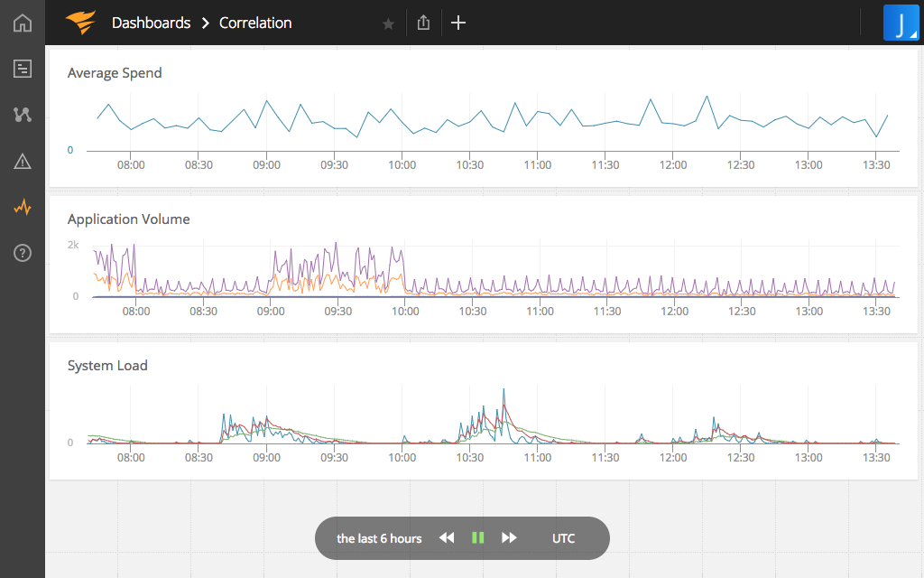Screen dimensions: 924x578
Task: Add a new chart with the plus icon
Action: coord(457,23)
